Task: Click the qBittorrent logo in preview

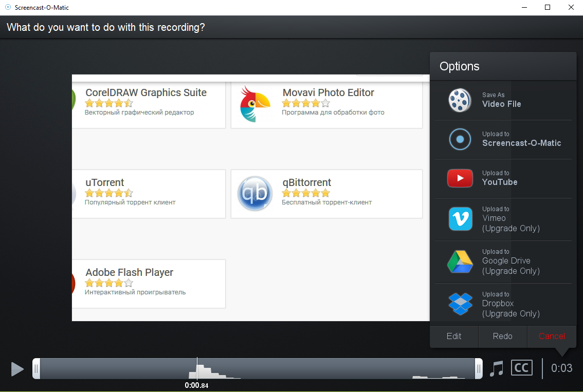Action: point(254,194)
